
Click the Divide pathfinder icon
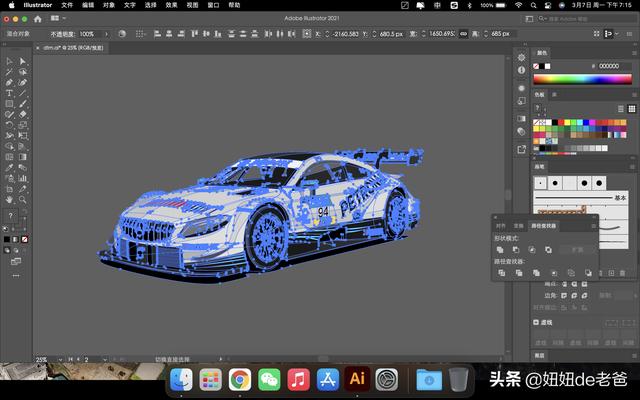click(x=500, y=272)
